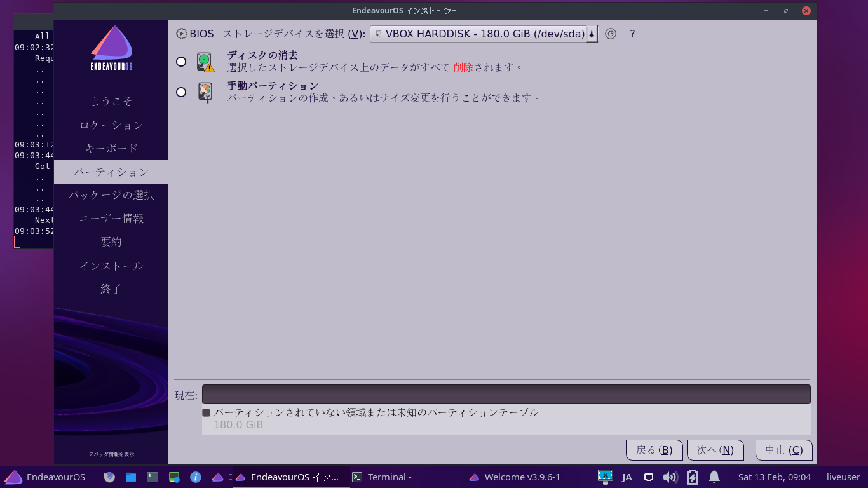The height and width of the screenshot is (488, 868).
Task: Open the volume speaker tray icon
Action: click(670, 477)
